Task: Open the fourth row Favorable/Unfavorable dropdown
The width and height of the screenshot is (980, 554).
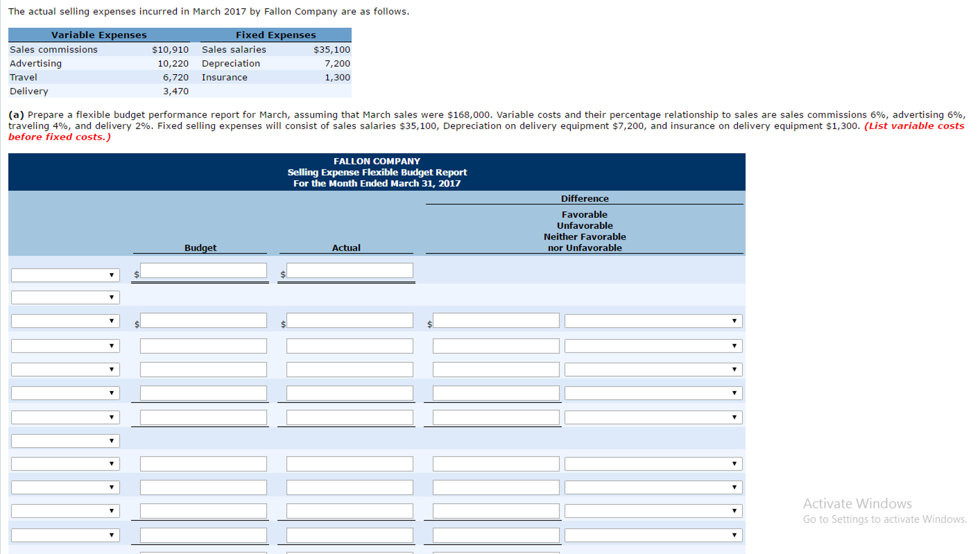Action: [x=653, y=346]
